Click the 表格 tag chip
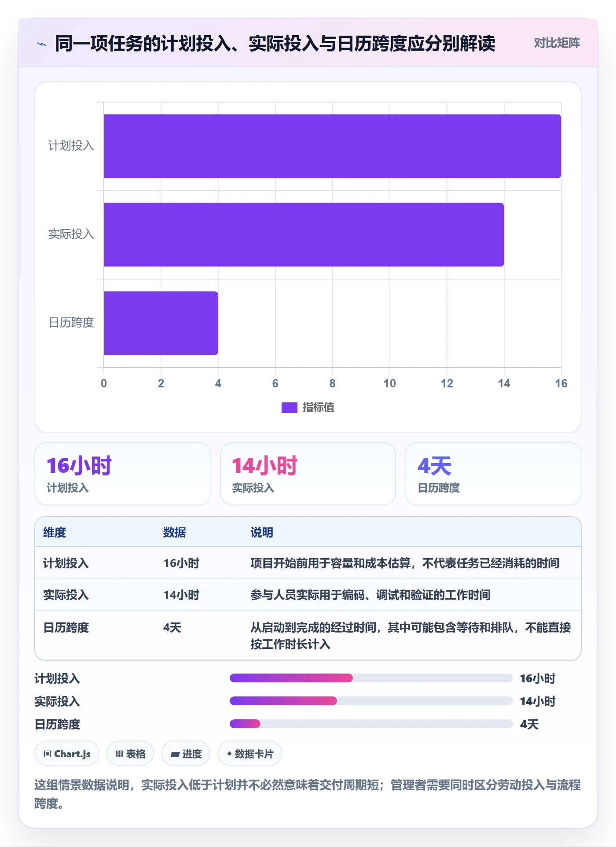The image size is (616, 847). pyautogui.click(x=130, y=754)
